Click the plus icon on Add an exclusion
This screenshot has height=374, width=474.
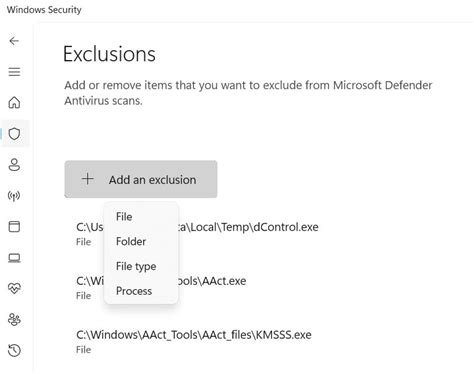88,179
